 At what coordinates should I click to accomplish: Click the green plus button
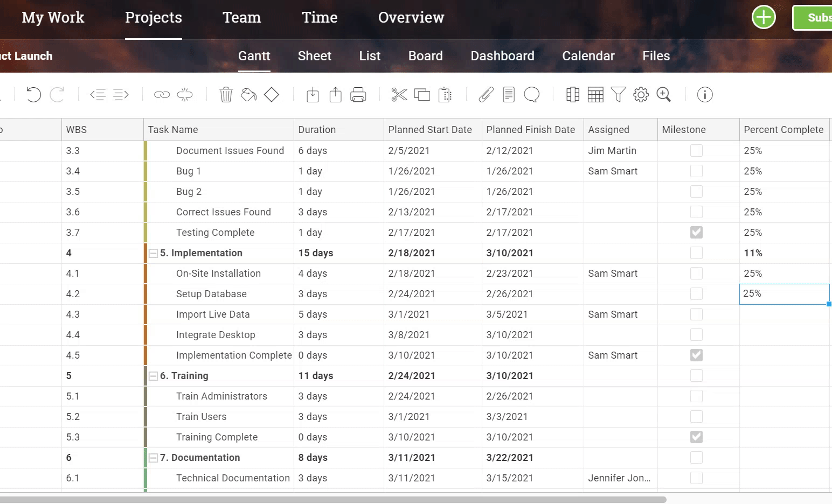pyautogui.click(x=764, y=17)
